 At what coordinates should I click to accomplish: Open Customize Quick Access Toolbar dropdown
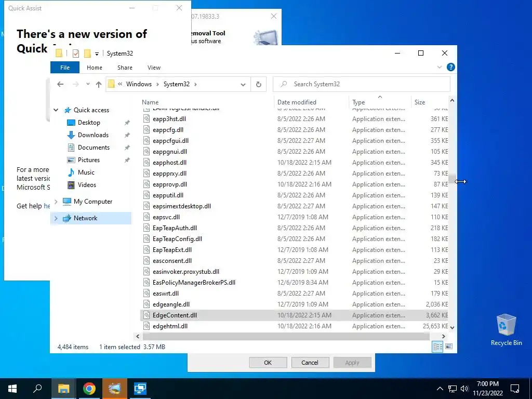click(x=97, y=54)
